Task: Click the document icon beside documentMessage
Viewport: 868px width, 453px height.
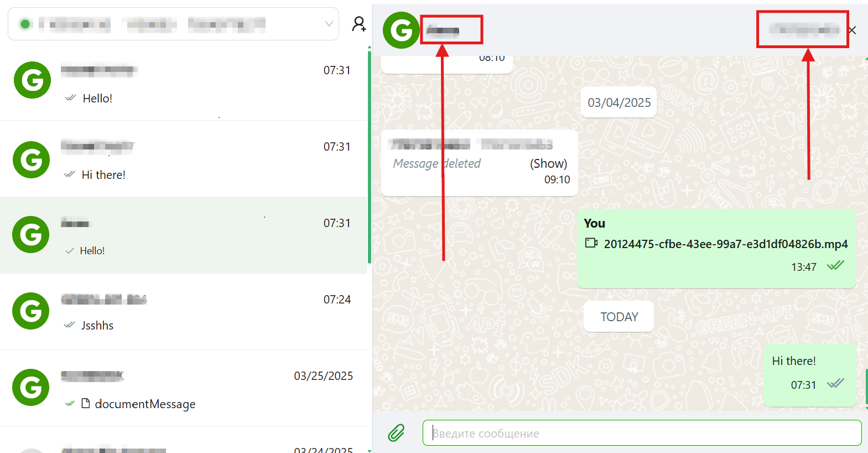Action: 86,403
